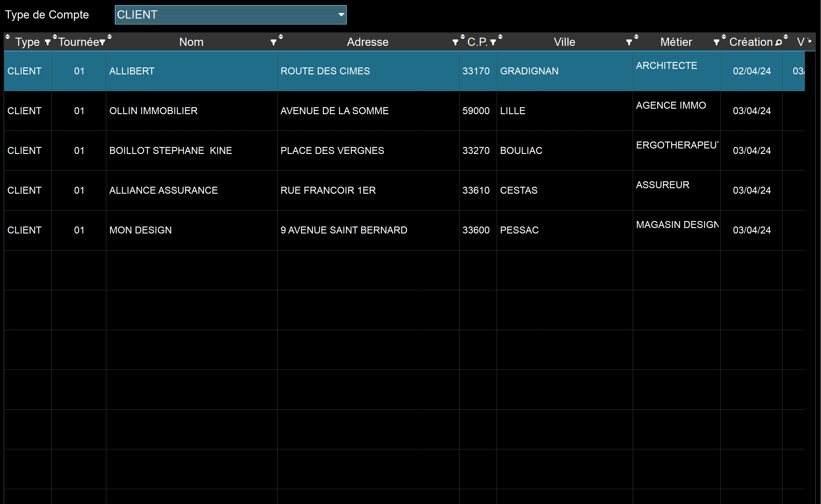Select the BOILLOT STEPHANE KINE name cell

pyautogui.click(x=192, y=151)
